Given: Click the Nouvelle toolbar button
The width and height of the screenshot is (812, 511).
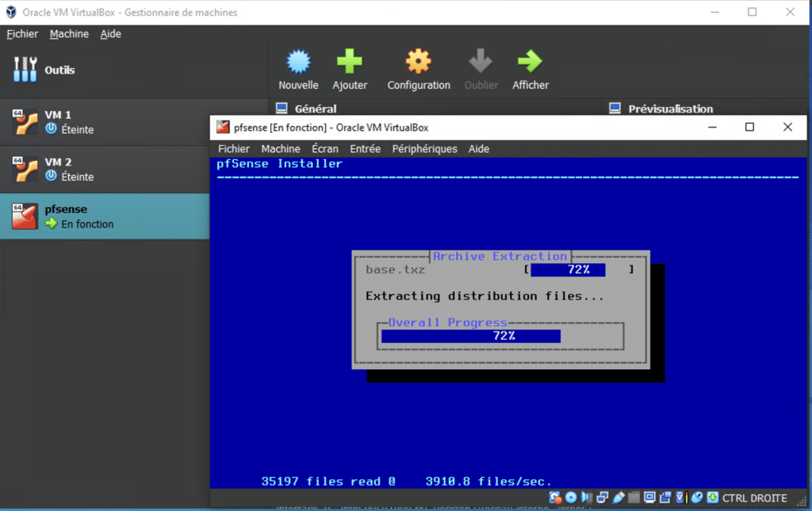Looking at the screenshot, I should tap(298, 69).
